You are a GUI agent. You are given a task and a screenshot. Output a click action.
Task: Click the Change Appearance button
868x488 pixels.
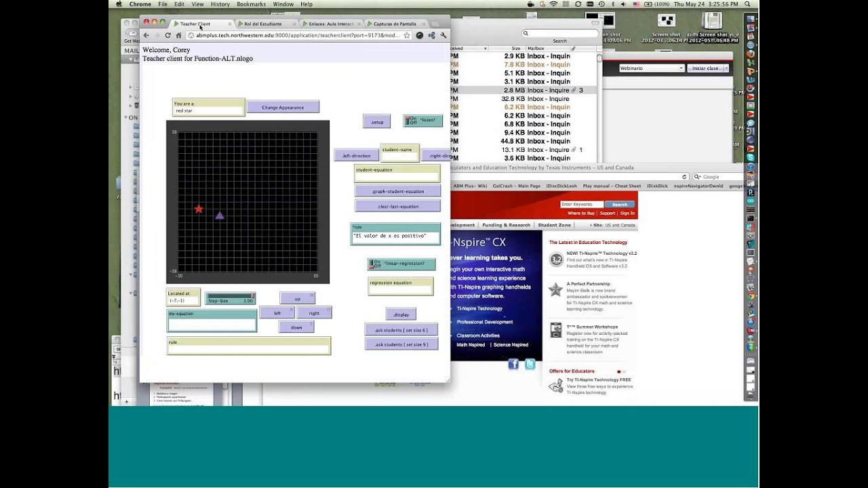[x=283, y=107]
